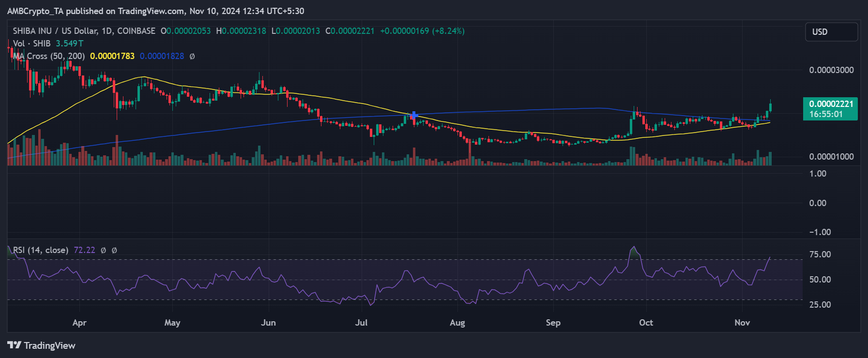This screenshot has width=868, height=358.
Task: Click the Vol · SHIB indicator label
Action: tap(32, 44)
